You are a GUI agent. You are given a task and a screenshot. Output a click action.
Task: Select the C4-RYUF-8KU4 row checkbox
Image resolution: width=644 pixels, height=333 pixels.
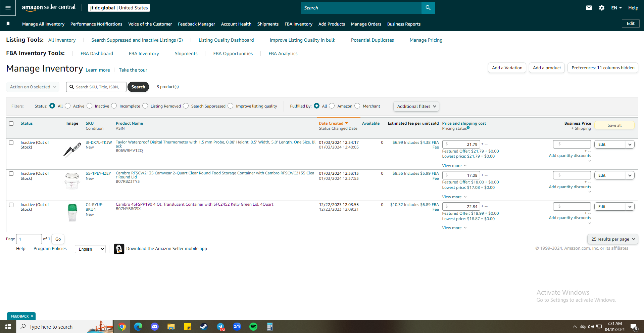tap(11, 205)
